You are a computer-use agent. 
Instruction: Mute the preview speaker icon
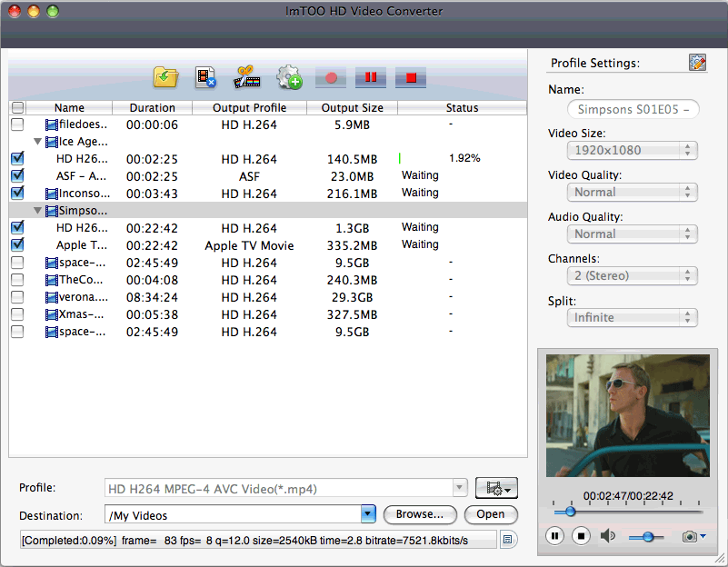pyautogui.click(x=607, y=536)
